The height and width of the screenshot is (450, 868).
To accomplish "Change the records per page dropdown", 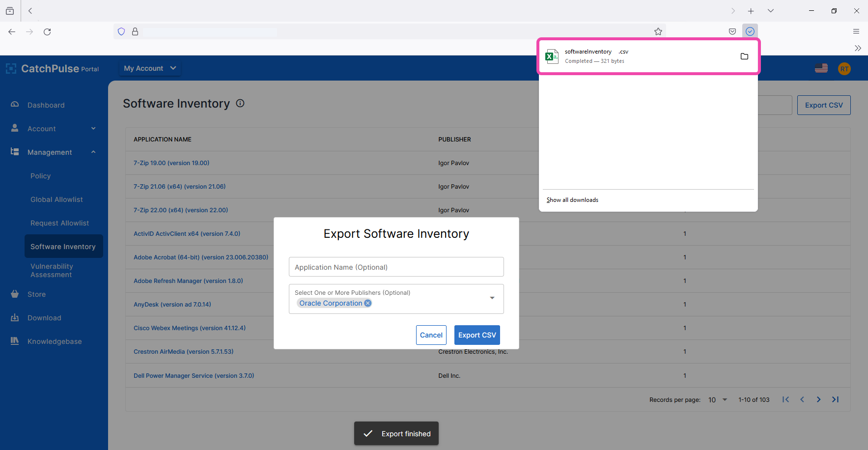I will 717,400.
